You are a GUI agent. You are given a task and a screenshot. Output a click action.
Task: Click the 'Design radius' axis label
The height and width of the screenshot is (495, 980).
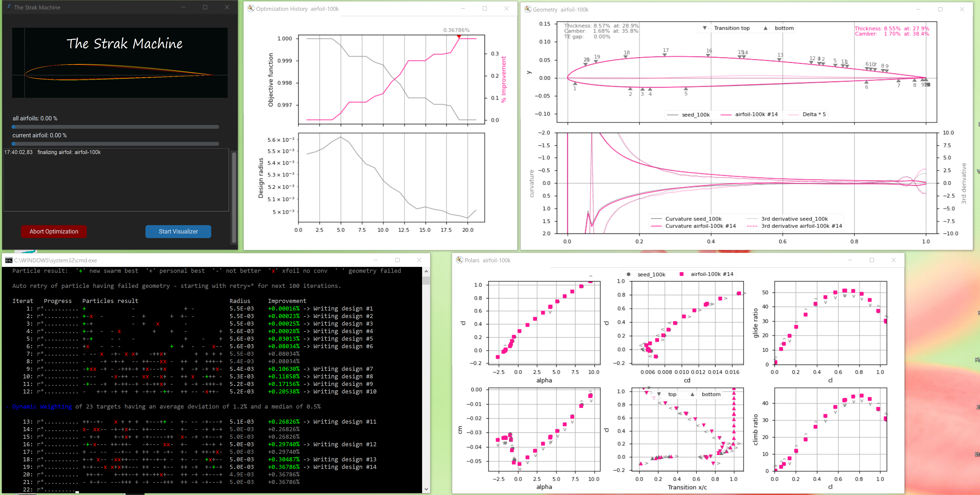(x=260, y=178)
